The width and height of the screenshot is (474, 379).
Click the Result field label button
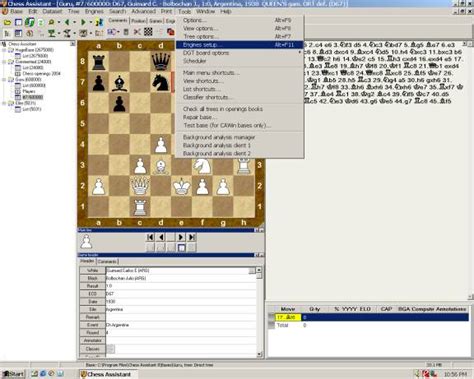92,286
